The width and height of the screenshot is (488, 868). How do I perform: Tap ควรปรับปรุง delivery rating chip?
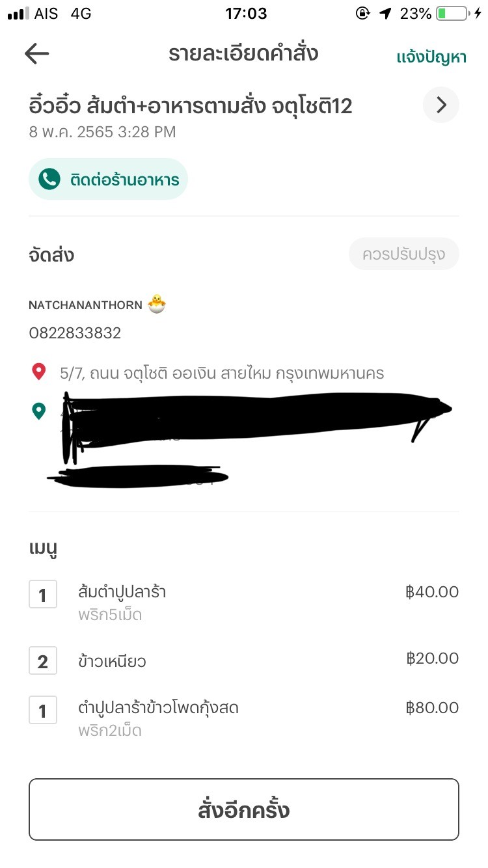coord(404,254)
